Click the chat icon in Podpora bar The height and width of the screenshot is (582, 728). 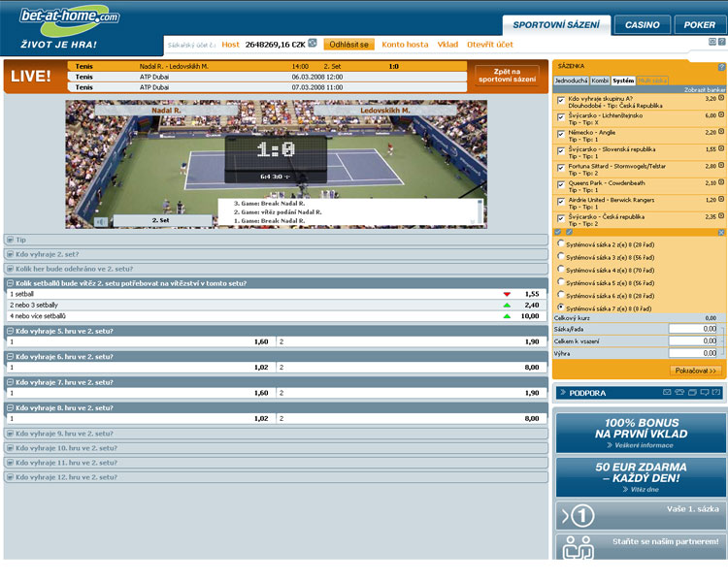[x=705, y=393]
